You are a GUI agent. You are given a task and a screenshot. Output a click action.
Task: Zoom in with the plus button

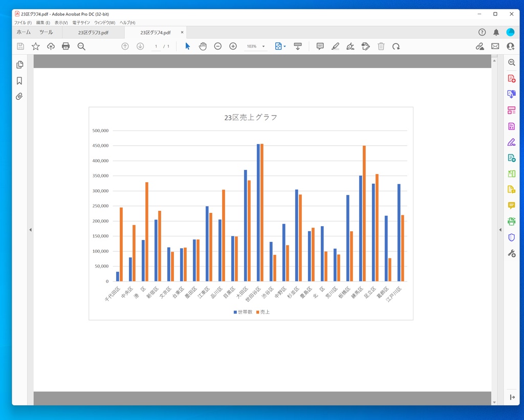click(x=233, y=47)
